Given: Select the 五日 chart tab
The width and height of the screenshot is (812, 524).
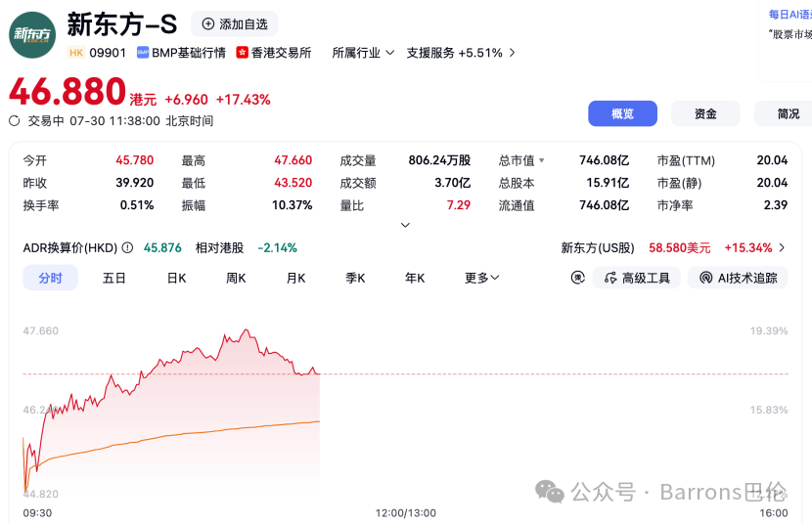Looking at the screenshot, I should [113, 278].
